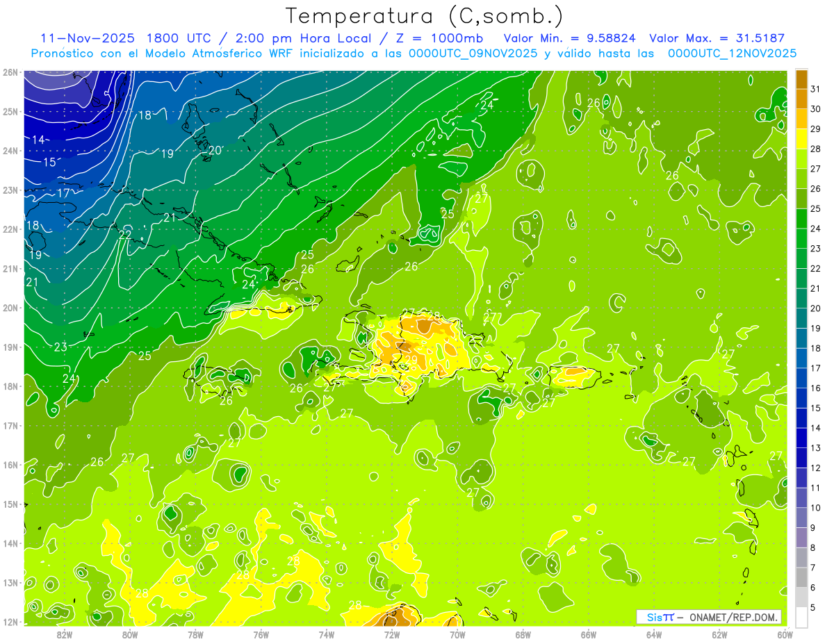The image size is (834, 644).
Task: Click the latitude label '15N'
Action: point(10,504)
